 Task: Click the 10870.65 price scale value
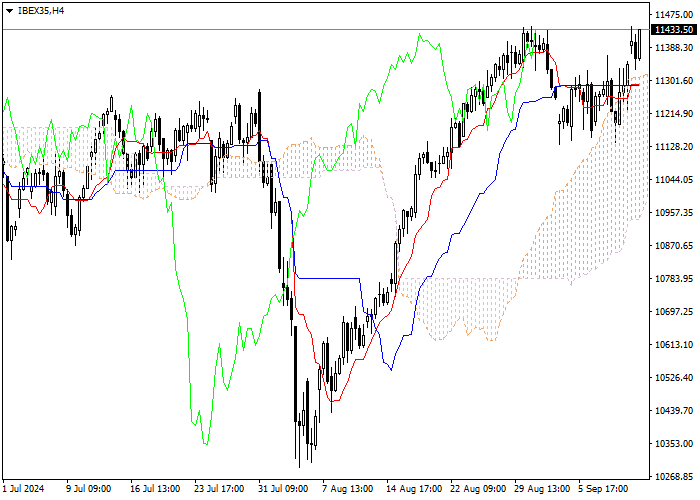click(674, 246)
